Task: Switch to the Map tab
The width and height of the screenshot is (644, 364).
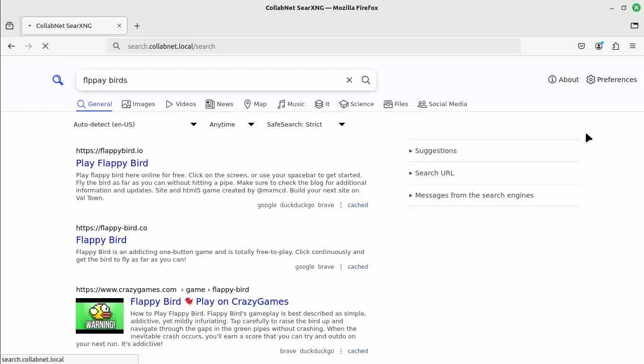Action: [255, 104]
